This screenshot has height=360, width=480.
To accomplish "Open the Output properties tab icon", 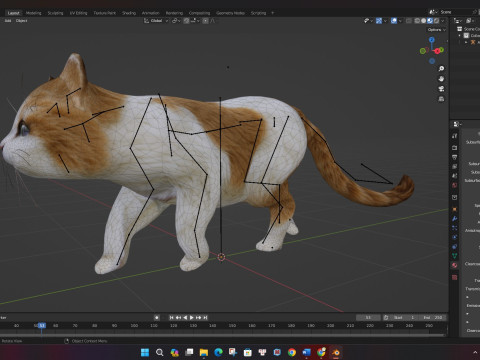I will point(455,157).
